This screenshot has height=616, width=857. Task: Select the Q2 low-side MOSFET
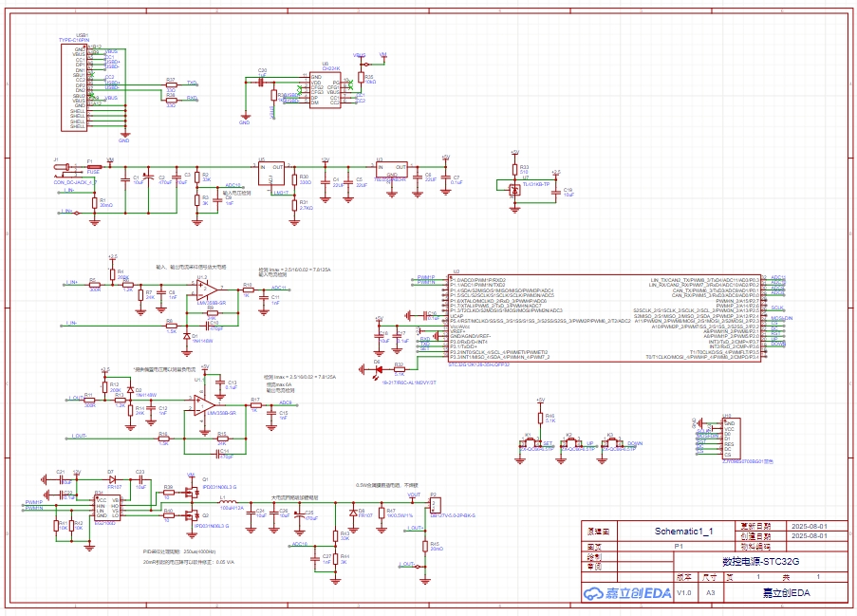tap(192, 514)
